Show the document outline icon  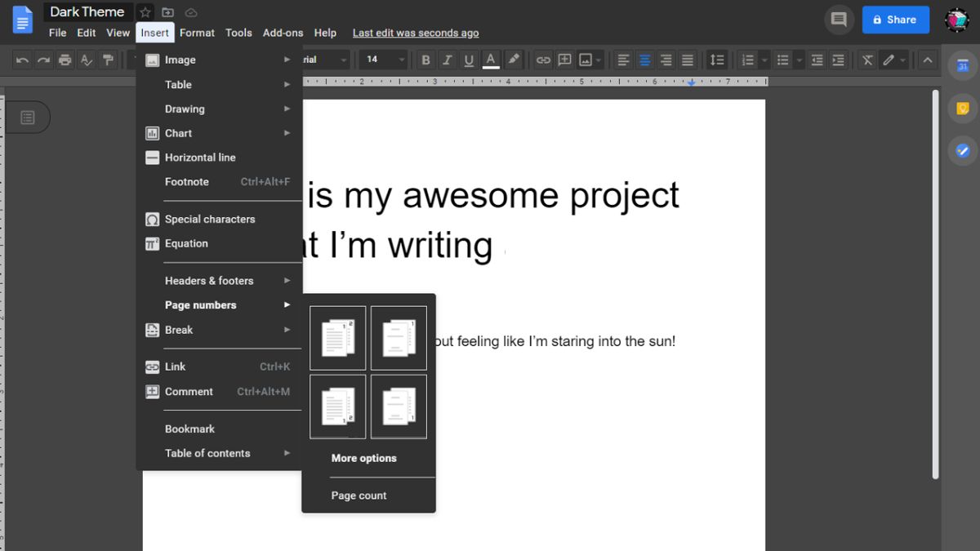tap(28, 118)
